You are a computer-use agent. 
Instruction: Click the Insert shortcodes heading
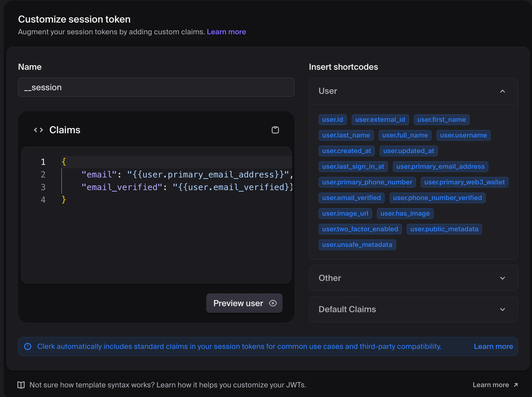pos(344,67)
